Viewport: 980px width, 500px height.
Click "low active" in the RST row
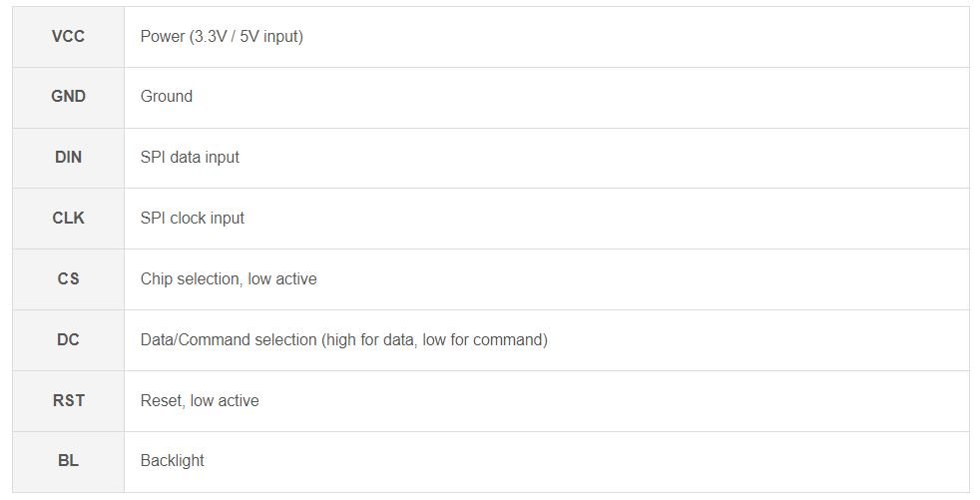click(x=225, y=401)
